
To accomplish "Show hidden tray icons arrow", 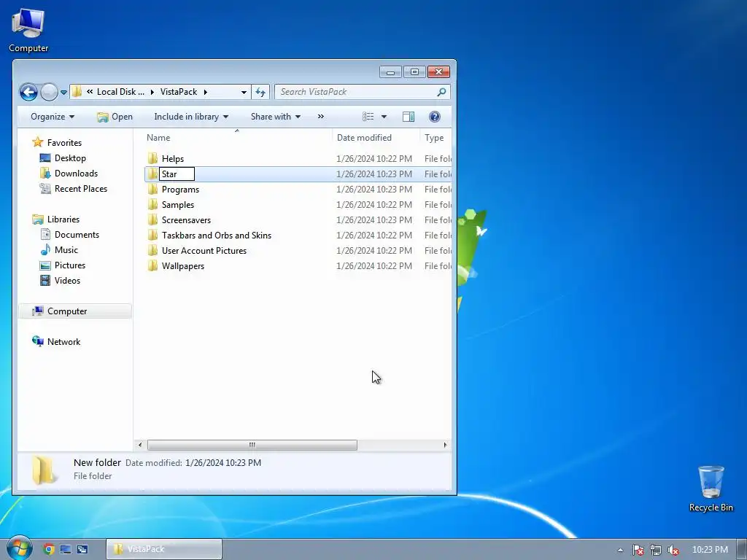I will 620,550.
